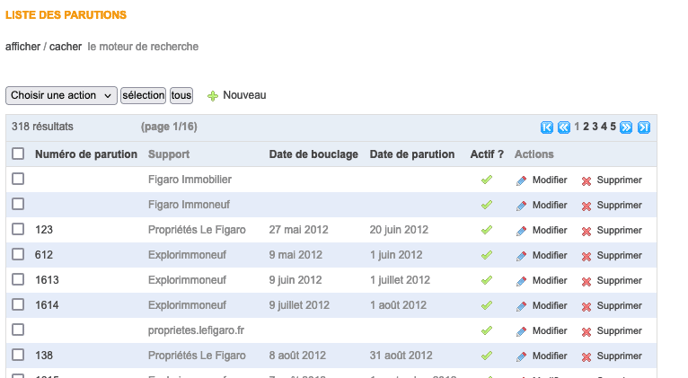Viewport: 688px width, 378px height.
Task: Click pencil edit icon for parution 612
Action: pos(521,256)
